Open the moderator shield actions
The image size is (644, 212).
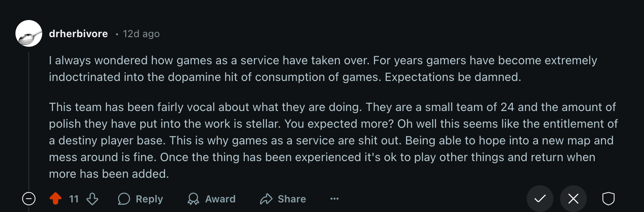click(608, 199)
